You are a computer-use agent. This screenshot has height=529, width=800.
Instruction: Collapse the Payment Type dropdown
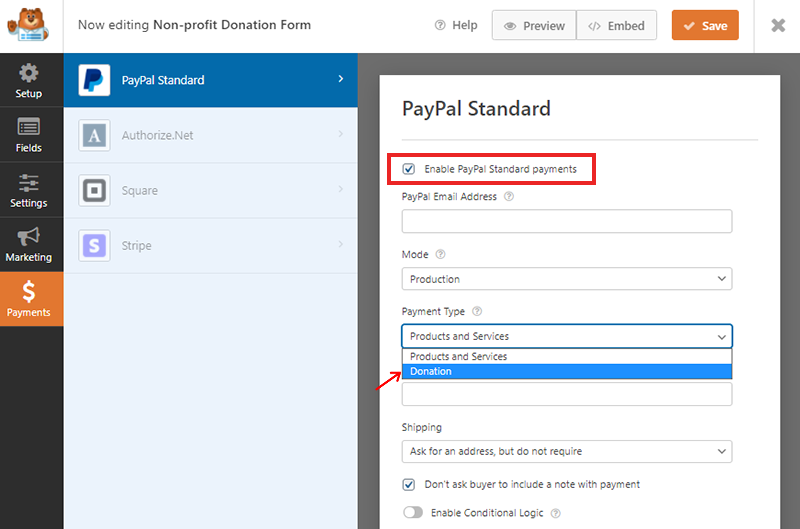(x=567, y=336)
